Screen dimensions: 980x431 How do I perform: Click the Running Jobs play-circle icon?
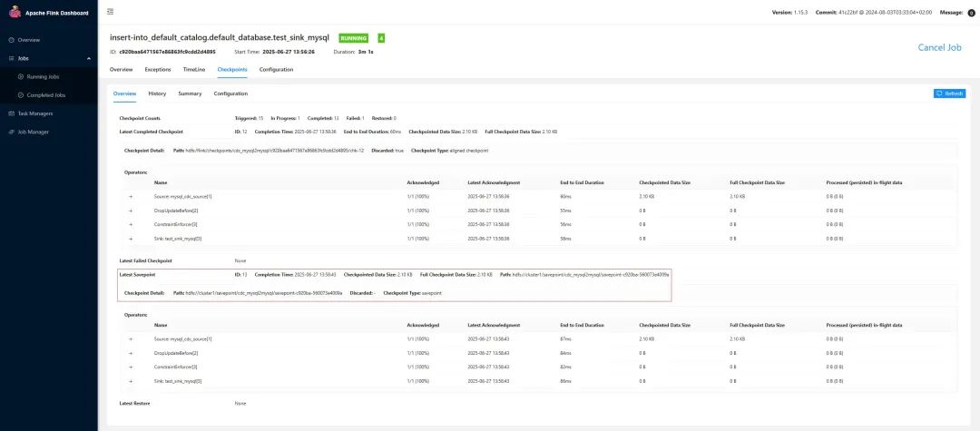[x=21, y=77]
